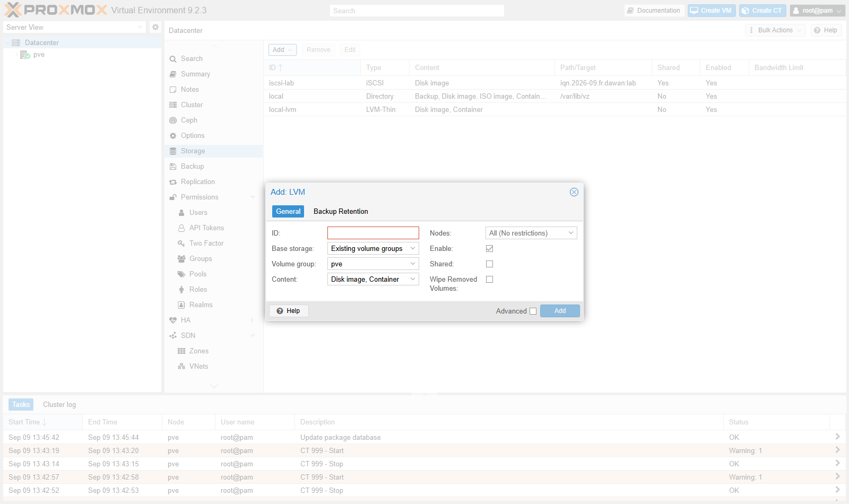Click the HA heartbeat icon
The image size is (849, 504).
(173, 320)
